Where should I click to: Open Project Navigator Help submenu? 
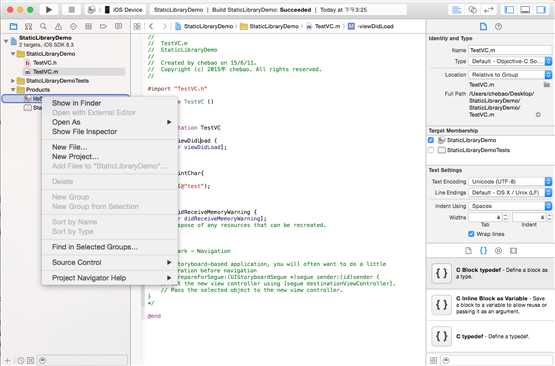(110, 278)
